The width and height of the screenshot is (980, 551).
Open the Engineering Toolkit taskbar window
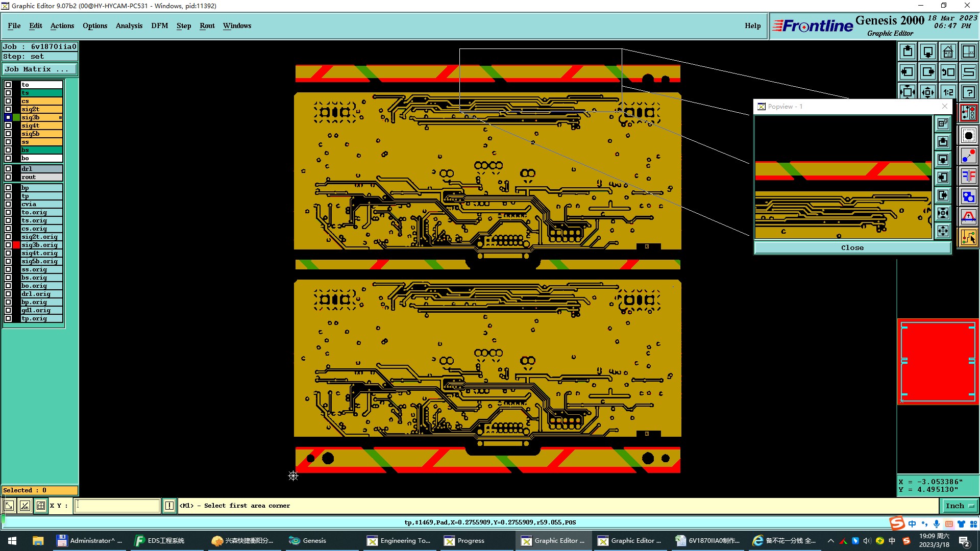(400, 540)
